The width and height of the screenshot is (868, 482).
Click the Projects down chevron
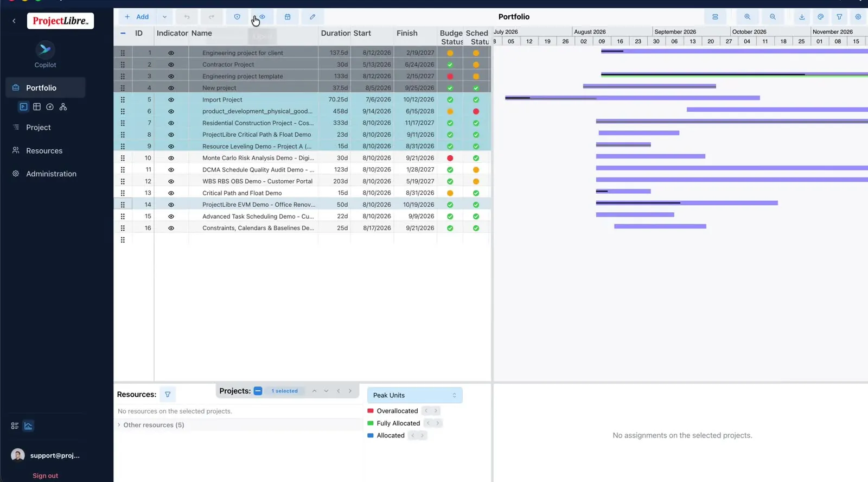(326, 391)
